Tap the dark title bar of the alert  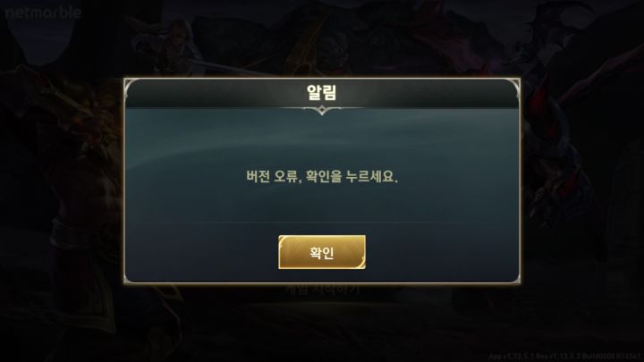point(322,94)
